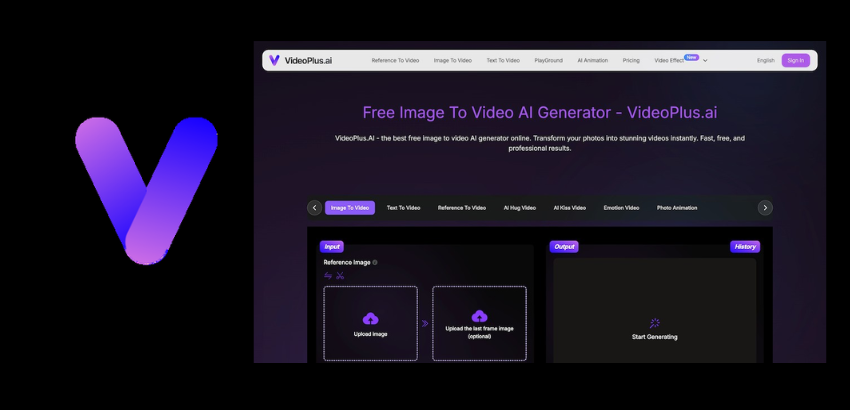This screenshot has width=850, height=410.
Task: Click the New badge on Video Effect
Action: [x=691, y=57]
